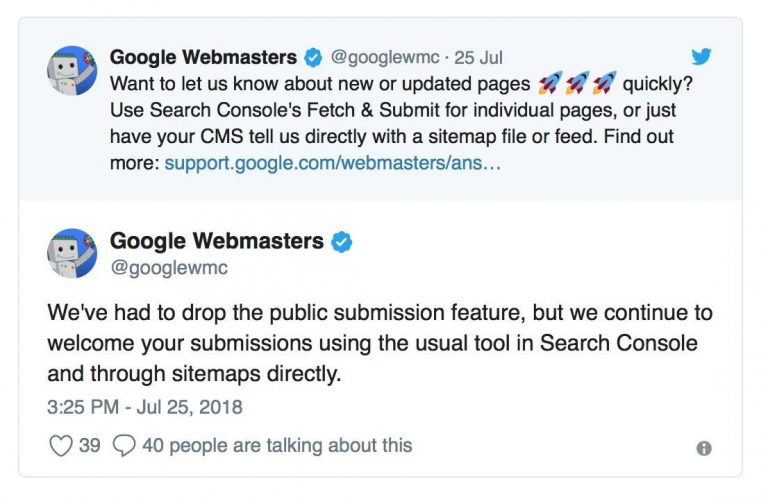Open main tweet's Google Webmasters profile name
Viewport: 768px width, 497px height.
217,241
